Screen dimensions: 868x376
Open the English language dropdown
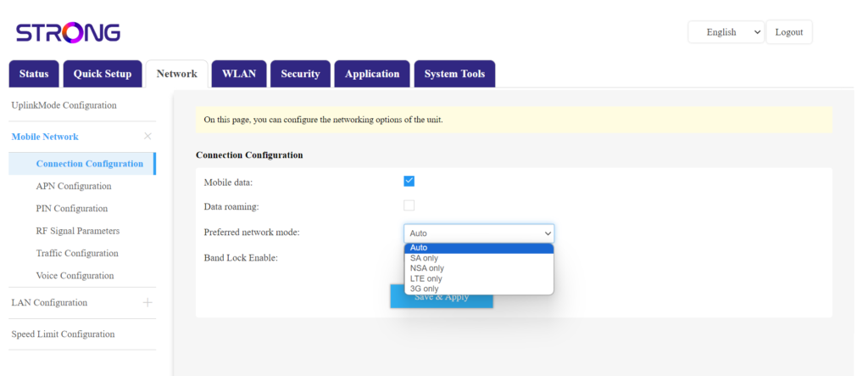(726, 32)
